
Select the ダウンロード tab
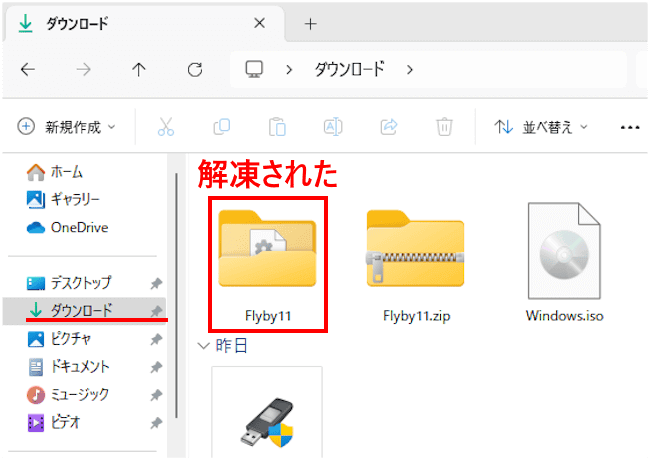click(143, 24)
